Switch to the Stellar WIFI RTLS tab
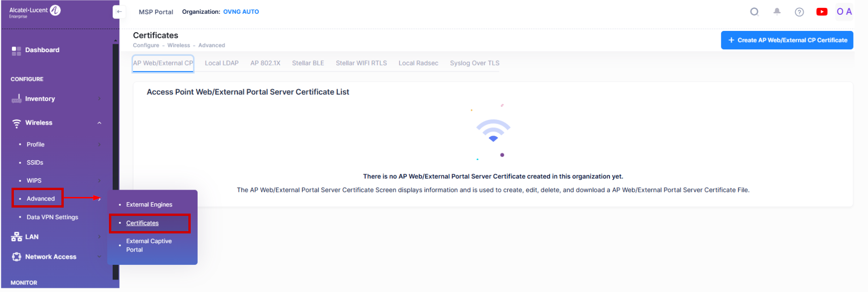Image resolution: width=868 pixels, height=292 pixels. tap(361, 63)
